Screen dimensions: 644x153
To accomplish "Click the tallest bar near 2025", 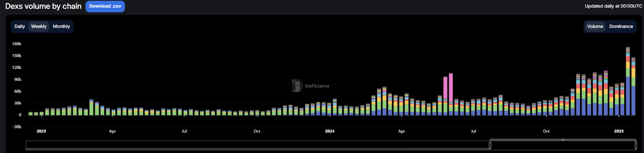I will coord(628,81).
